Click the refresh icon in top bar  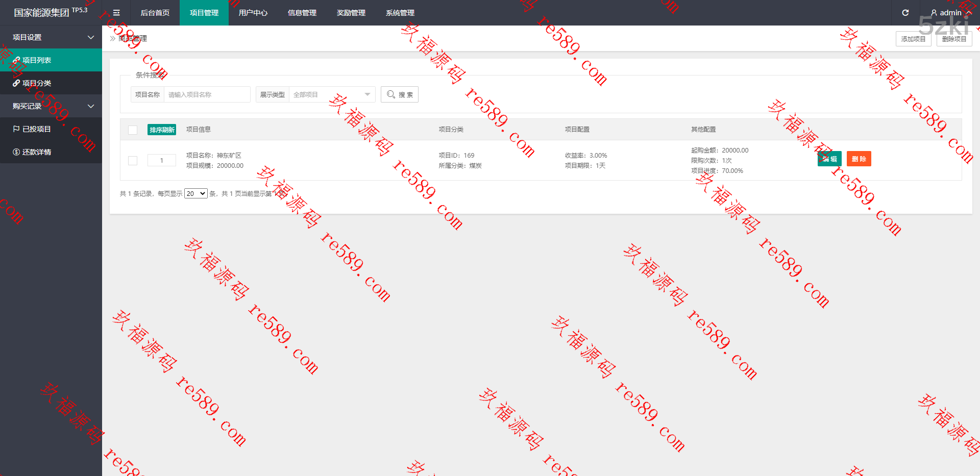click(x=905, y=13)
